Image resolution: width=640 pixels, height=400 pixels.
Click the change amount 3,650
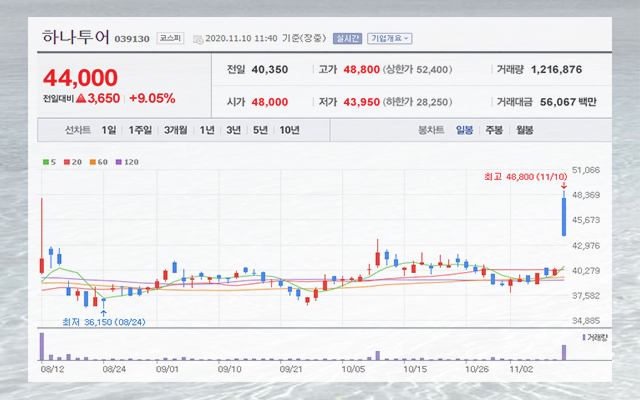tap(103, 98)
